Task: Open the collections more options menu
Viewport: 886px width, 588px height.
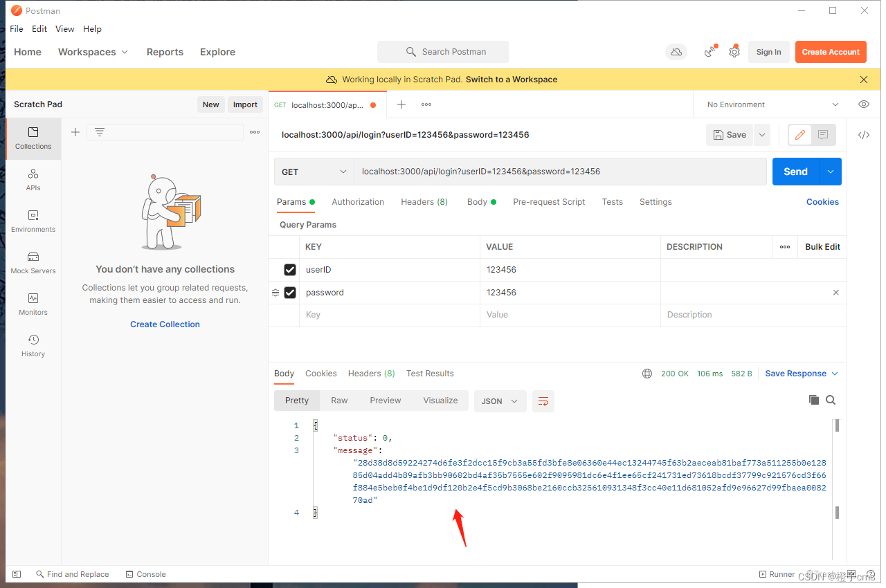Action: pyautogui.click(x=255, y=132)
